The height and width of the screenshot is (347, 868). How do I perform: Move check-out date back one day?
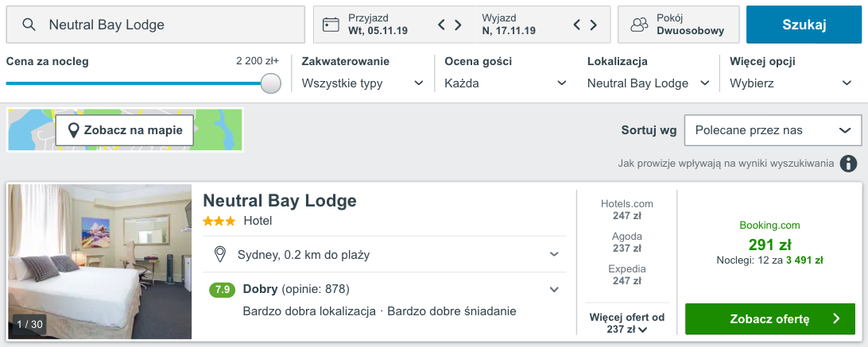coord(576,25)
